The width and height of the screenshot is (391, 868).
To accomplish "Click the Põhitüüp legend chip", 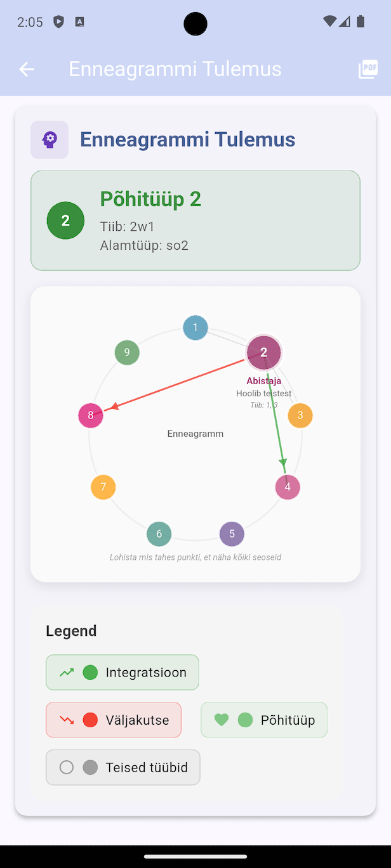I will tap(264, 720).
